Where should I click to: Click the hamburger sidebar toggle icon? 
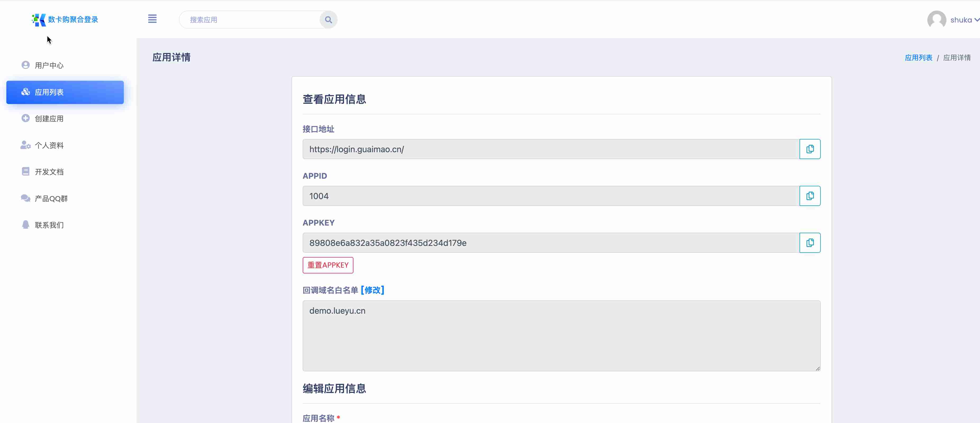[x=152, y=19]
